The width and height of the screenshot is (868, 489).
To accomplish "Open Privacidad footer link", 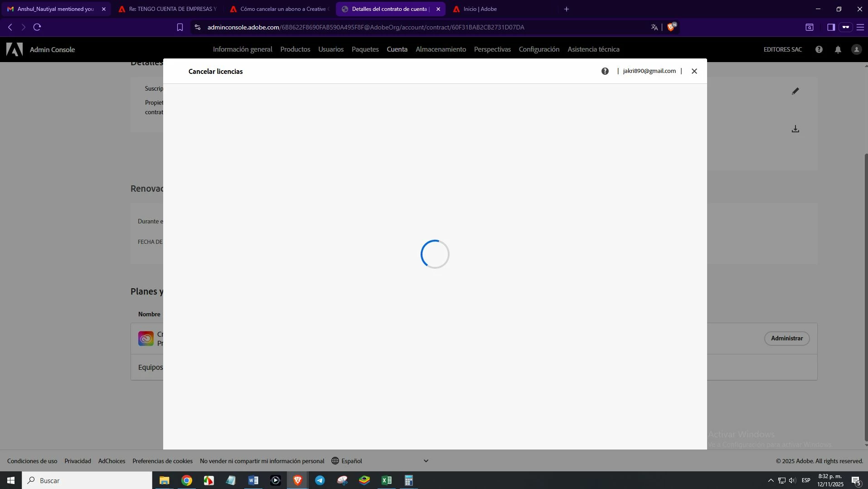I will click(x=78, y=461).
